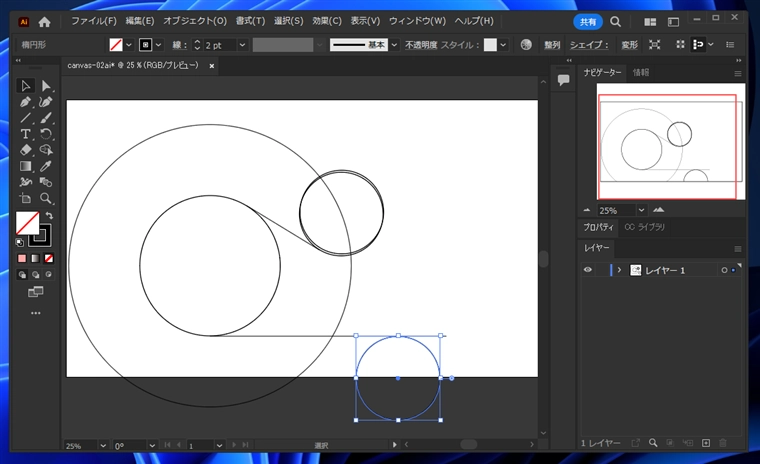Select the Blend tool
This screenshot has height=464, width=760.
pos(46,182)
